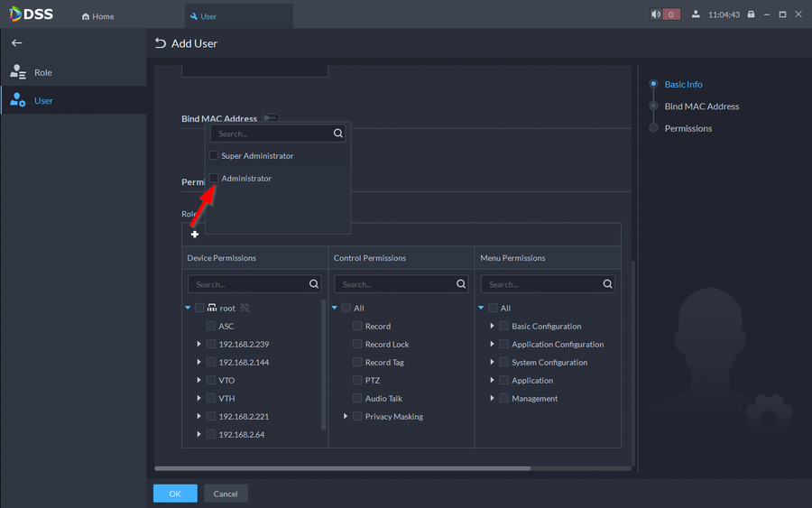This screenshot has height=508, width=812.
Task: Click the device tree vertical scrollbar
Action: click(x=324, y=365)
